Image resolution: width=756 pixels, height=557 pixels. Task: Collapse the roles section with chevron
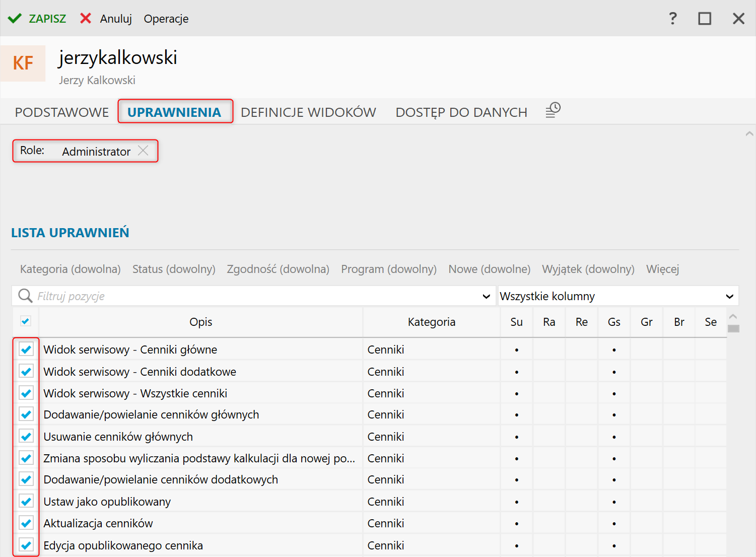pos(749,133)
